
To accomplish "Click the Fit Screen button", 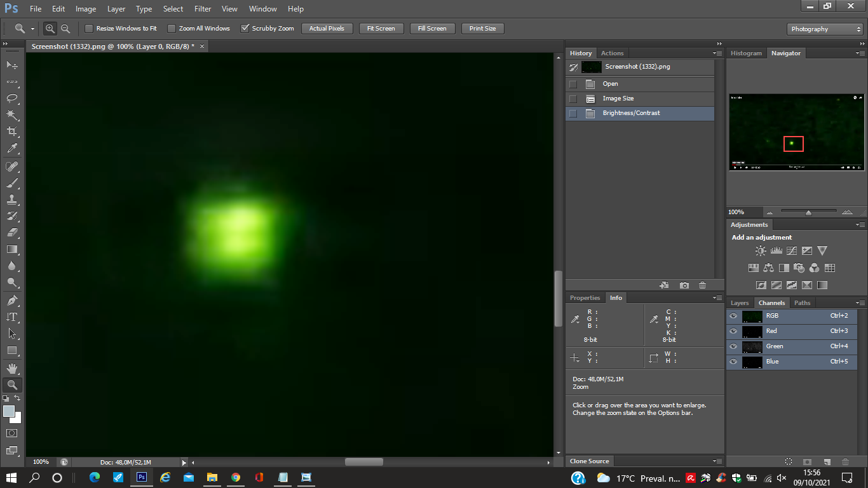I will pos(381,29).
